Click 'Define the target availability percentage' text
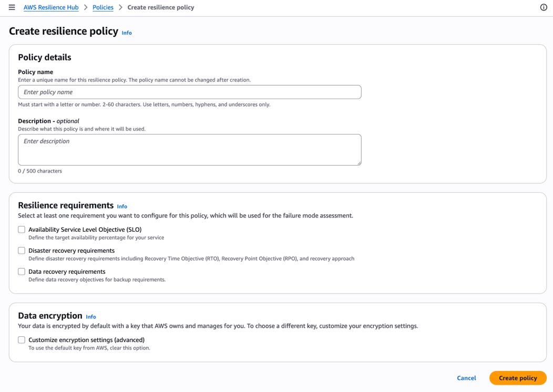553x392 pixels. (x=96, y=238)
